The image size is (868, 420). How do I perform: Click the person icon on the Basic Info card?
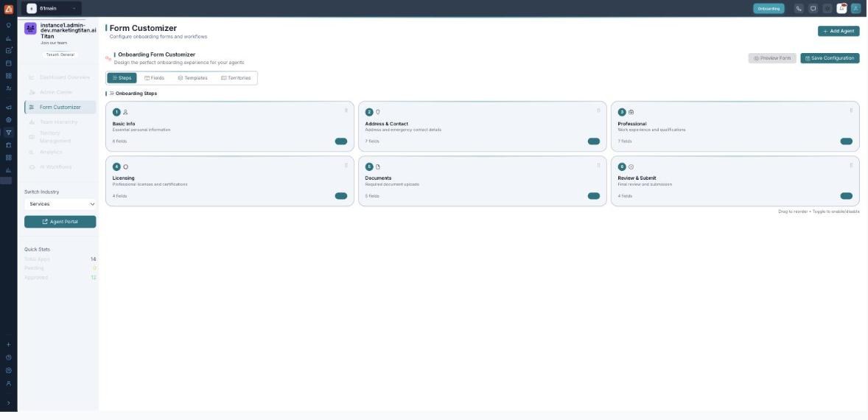tap(126, 112)
